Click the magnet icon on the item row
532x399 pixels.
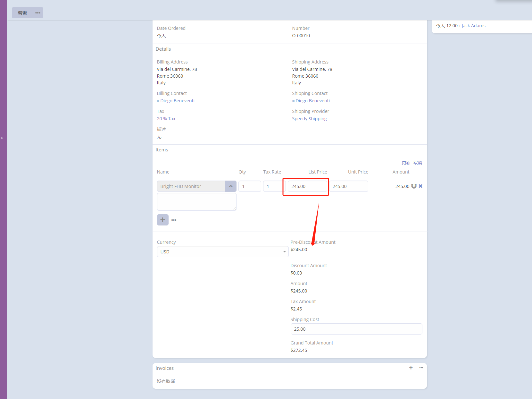414,186
